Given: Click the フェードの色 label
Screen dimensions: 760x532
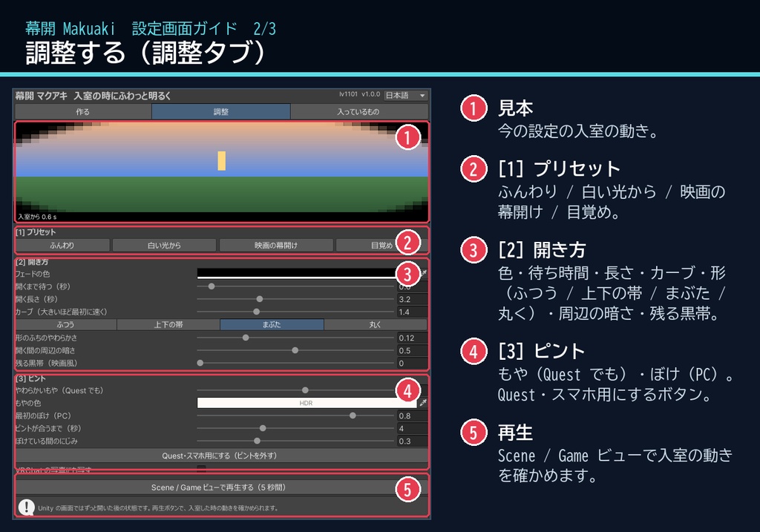Looking at the screenshot, I should [33, 274].
